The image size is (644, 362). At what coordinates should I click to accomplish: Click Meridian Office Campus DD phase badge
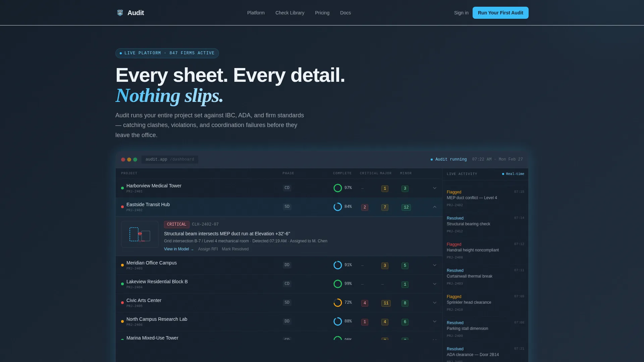pos(287,265)
